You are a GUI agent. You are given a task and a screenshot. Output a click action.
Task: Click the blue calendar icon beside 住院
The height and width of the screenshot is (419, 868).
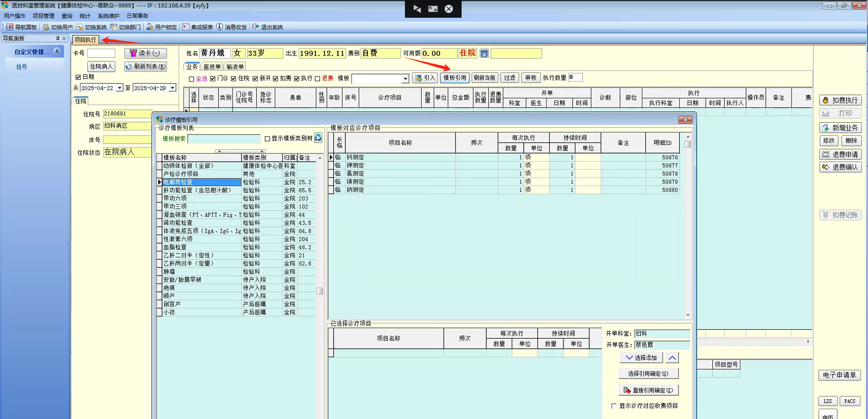484,53
